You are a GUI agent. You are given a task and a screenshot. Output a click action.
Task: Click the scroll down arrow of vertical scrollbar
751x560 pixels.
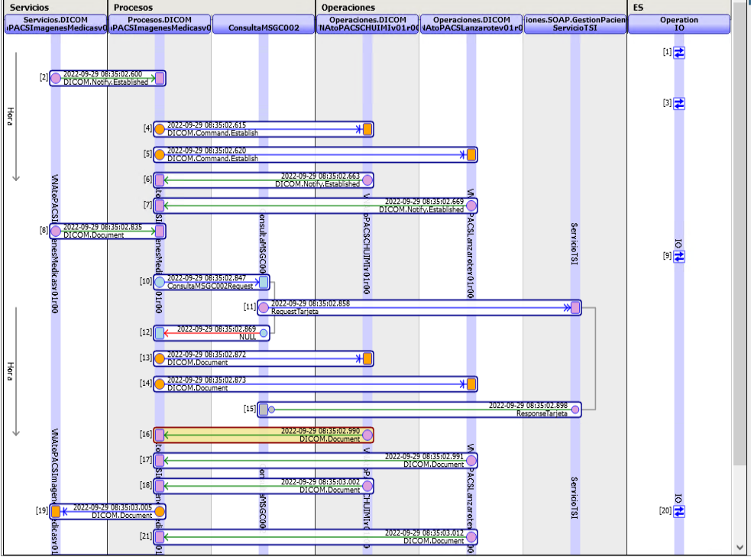pos(739,547)
